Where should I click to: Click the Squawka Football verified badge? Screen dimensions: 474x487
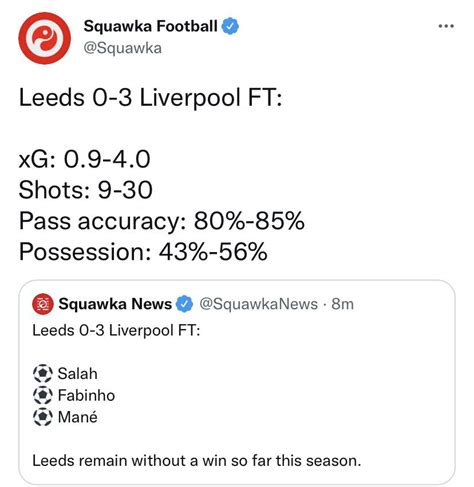pyautogui.click(x=230, y=26)
